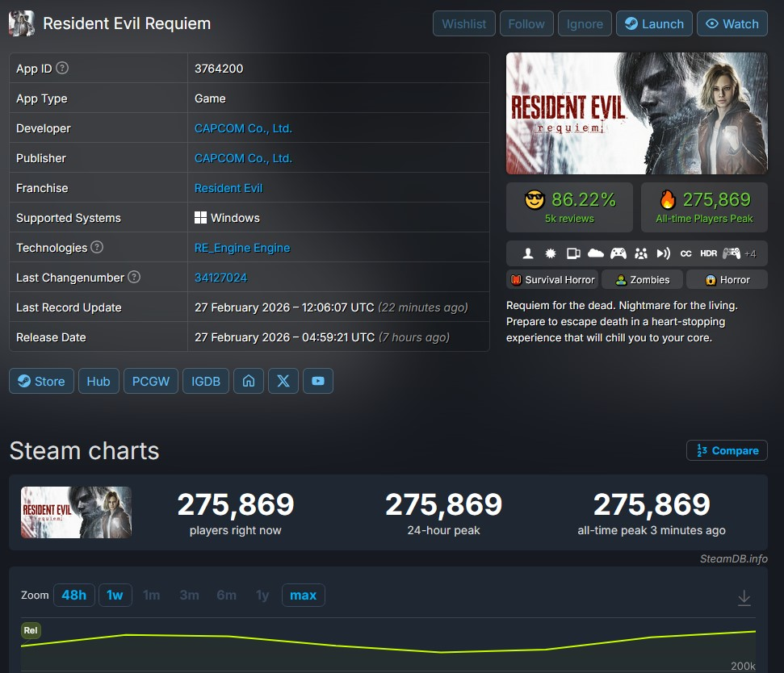Image resolution: width=784 pixels, height=673 pixels.
Task: Ignore this game
Action: (x=585, y=23)
